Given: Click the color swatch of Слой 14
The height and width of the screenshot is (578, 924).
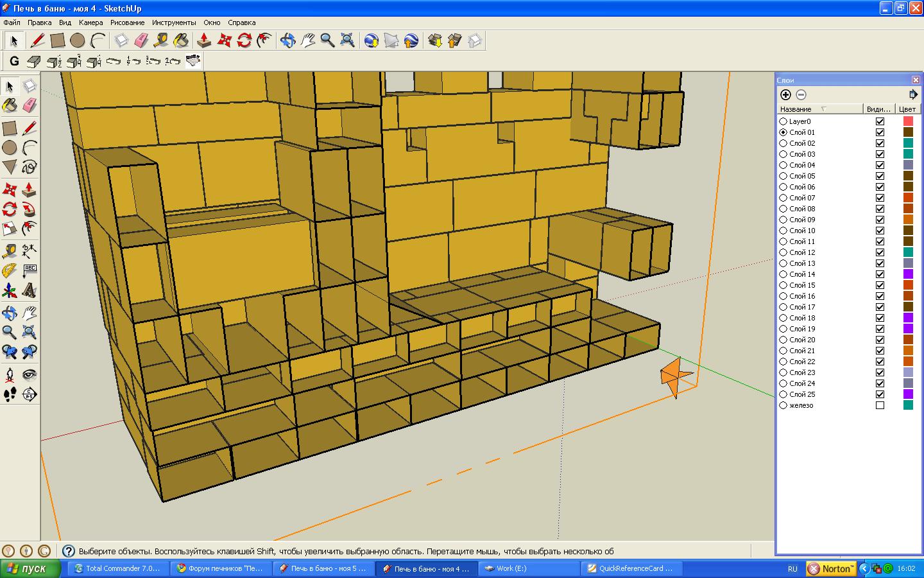Looking at the screenshot, I should tap(908, 274).
